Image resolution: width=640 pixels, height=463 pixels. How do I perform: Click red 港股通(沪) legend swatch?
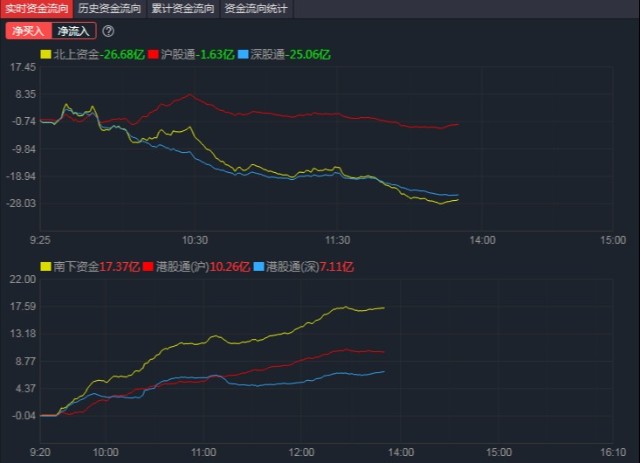pyautogui.click(x=149, y=267)
